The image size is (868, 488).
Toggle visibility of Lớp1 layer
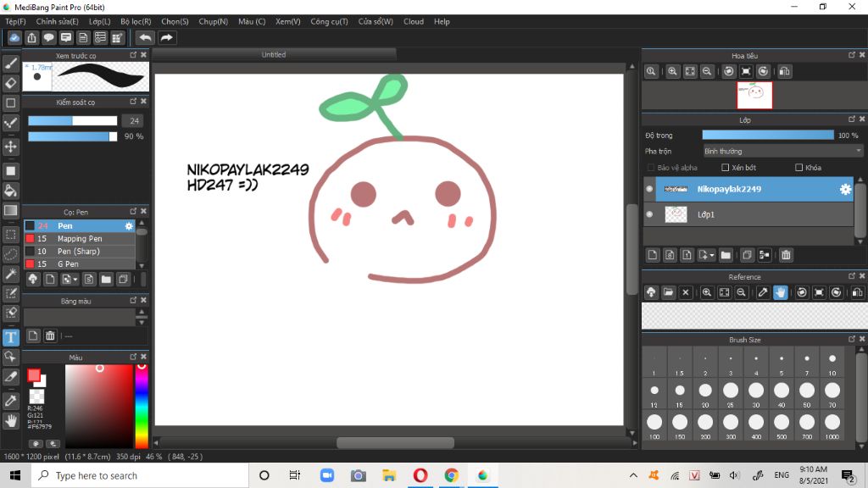tap(649, 214)
